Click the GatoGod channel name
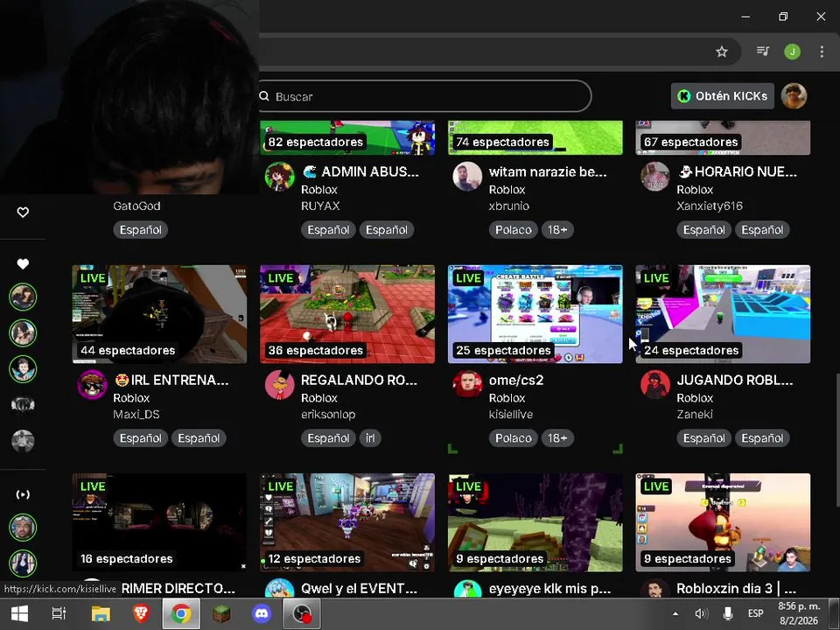This screenshot has width=840, height=630. (136, 206)
